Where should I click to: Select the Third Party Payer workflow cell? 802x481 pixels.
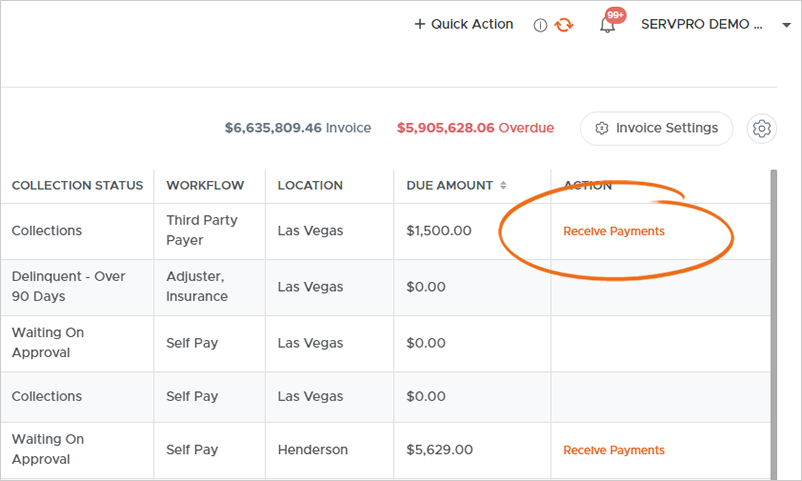pos(201,230)
